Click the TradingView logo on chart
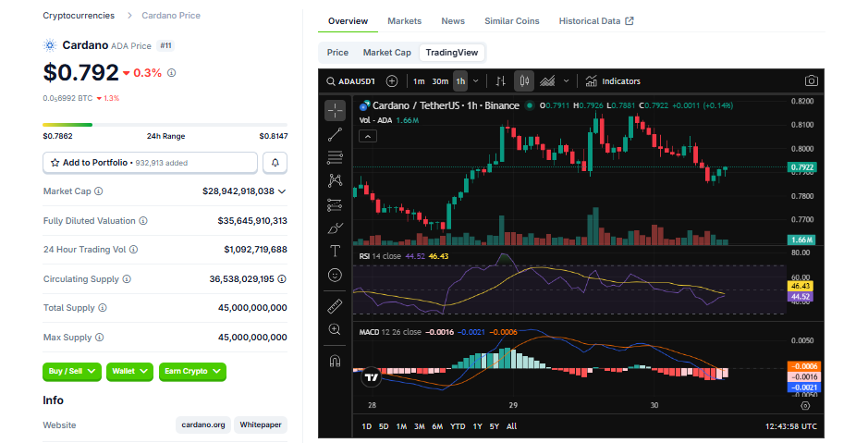Screen dimensions: 868x443 (x=372, y=377)
